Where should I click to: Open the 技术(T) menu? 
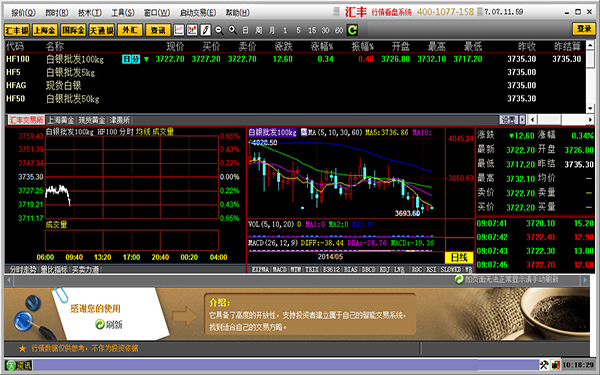coord(90,13)
